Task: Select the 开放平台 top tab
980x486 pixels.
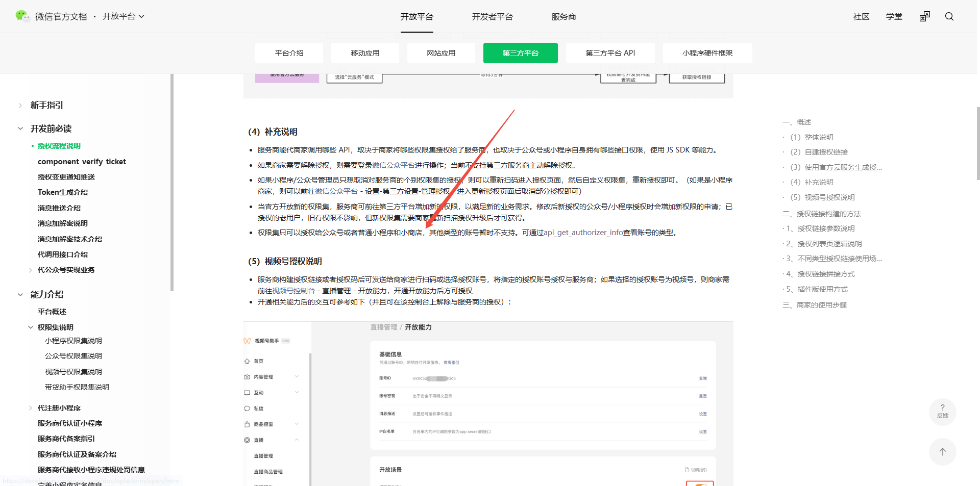Action: coord(416,16)
